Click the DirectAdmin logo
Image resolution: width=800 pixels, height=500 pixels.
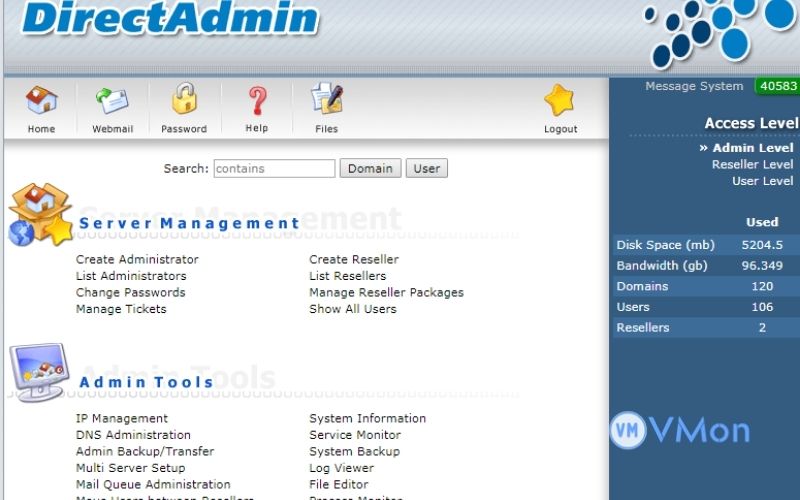click(x=170, y=18)
